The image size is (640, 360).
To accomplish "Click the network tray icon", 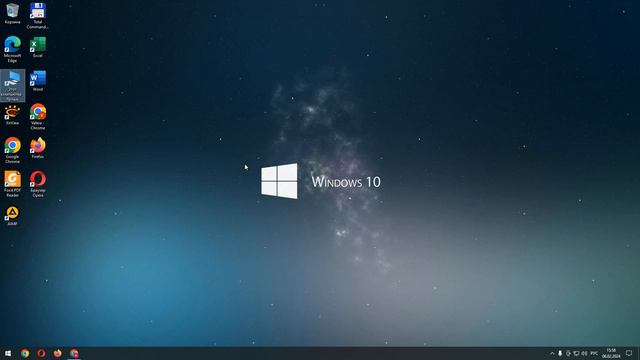I will tap(576, 353).
